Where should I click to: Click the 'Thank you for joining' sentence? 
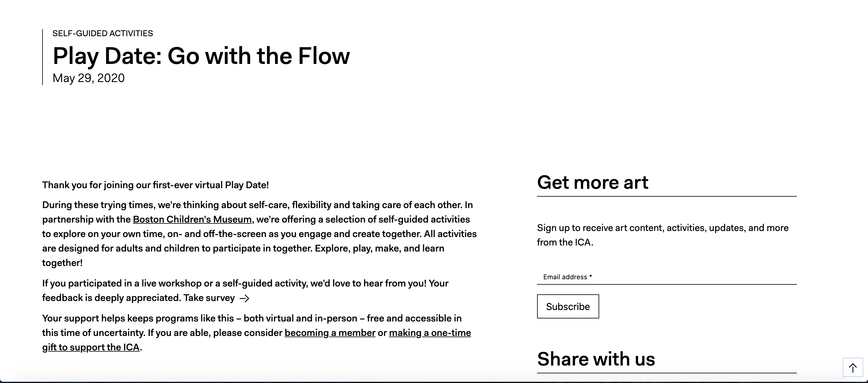click(155, 185)
